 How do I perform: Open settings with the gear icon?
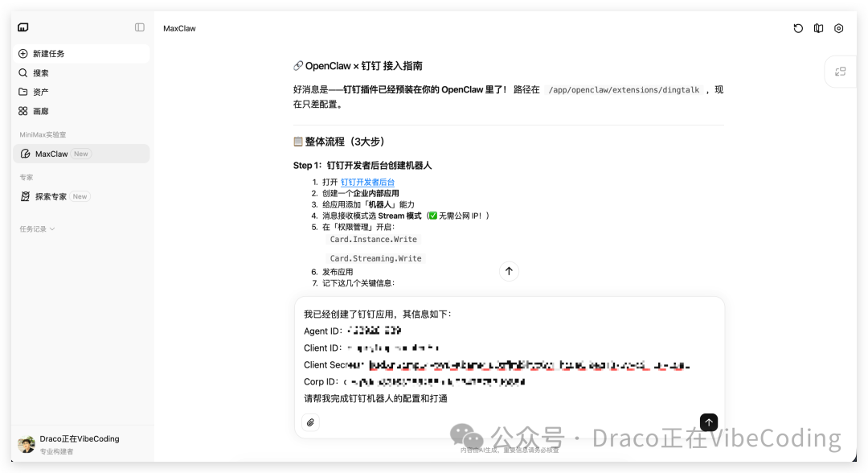[x=838, y=28]
